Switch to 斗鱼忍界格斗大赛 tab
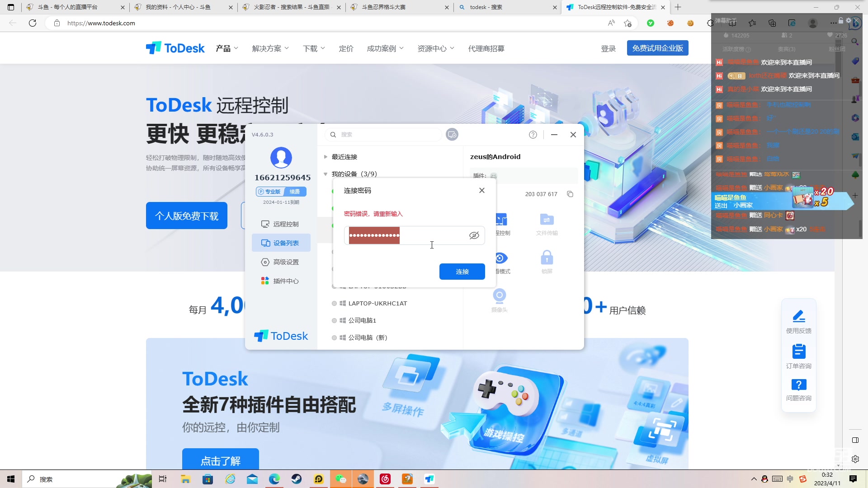Screen dimensions: 868x488 click(399, 7)
